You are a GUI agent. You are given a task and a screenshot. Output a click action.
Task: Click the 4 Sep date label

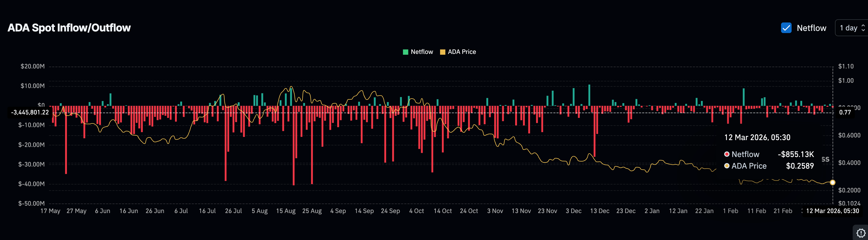click(338, 211)
